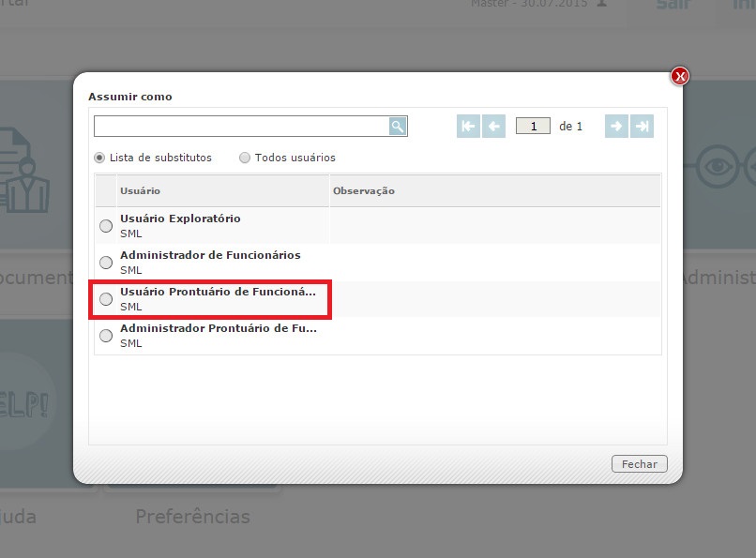
Task: Select the Lista de substitutos radio button
Action: [100, 158]
